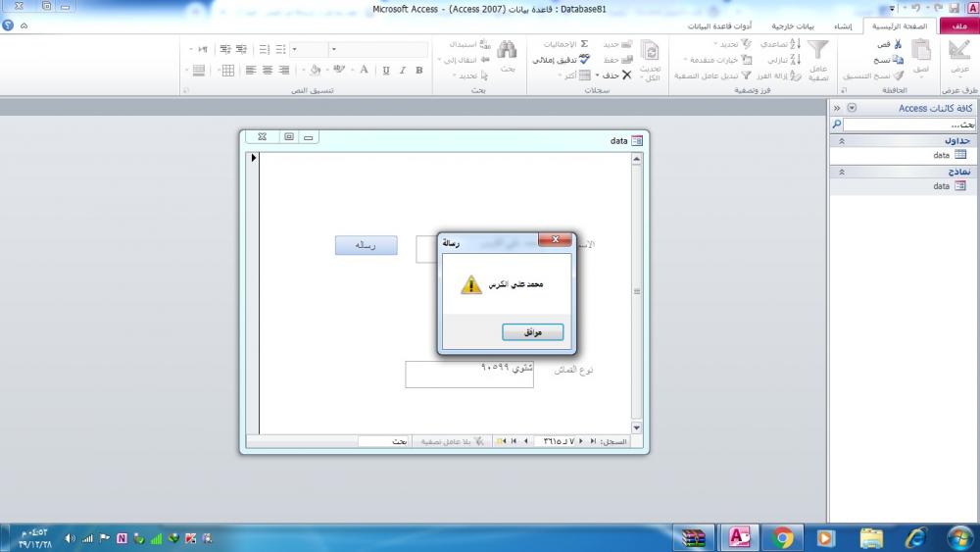This screenshot has height=552, width=980.
Task: Click font color A swatch
Action: (x=364, y=70)
